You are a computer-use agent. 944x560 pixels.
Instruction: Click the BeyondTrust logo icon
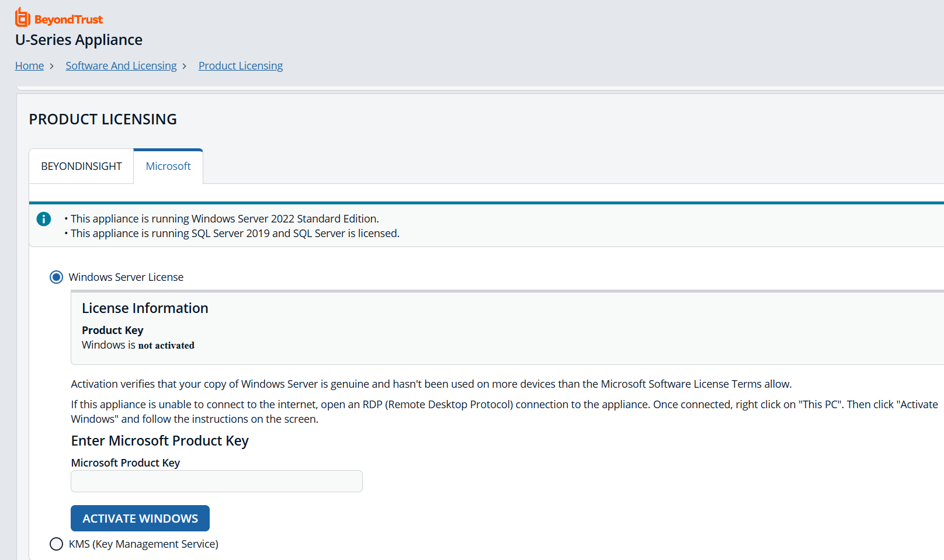click(x=23, y=18)
